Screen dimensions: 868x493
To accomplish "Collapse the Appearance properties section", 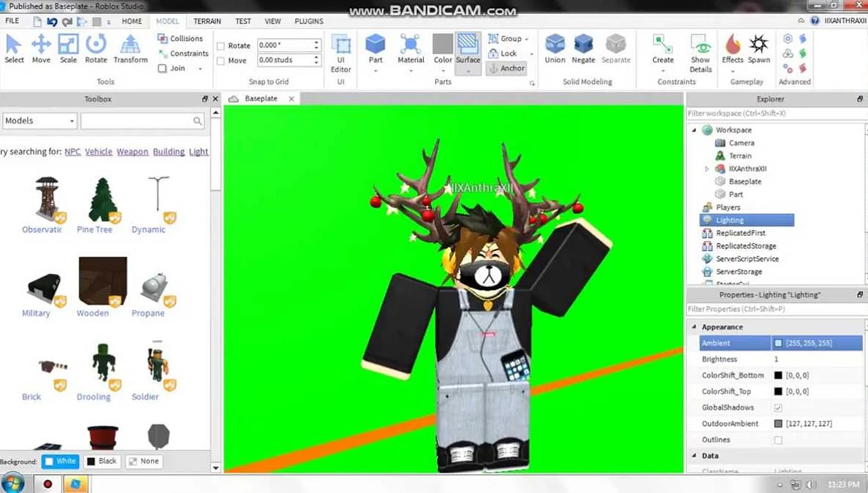I will (x=694, y=327).
